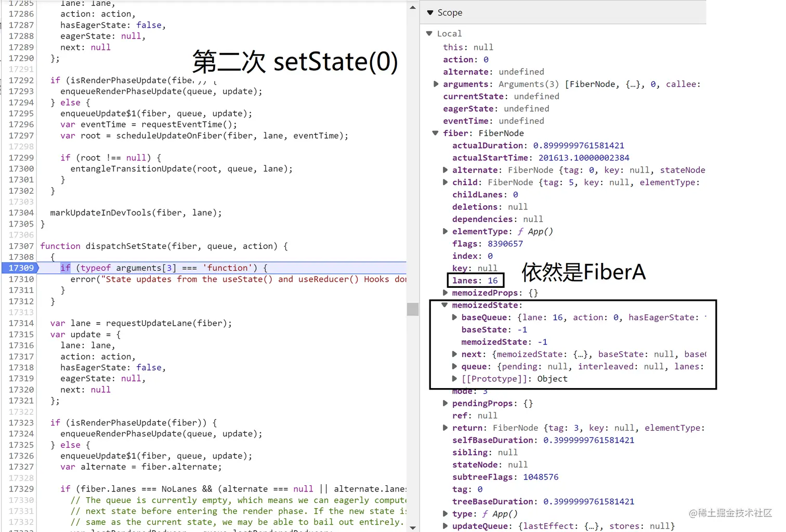Click the code panel scrollbar thumb
Screen dimensions: 786x532
pyautogui.click(x=412, y=309)
